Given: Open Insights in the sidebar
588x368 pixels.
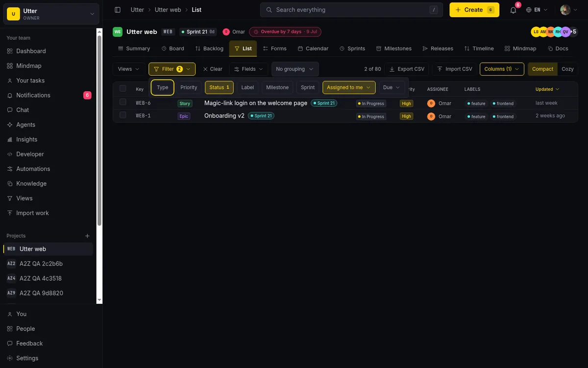Looking at the screenshot, I should [x=48, y=139].
